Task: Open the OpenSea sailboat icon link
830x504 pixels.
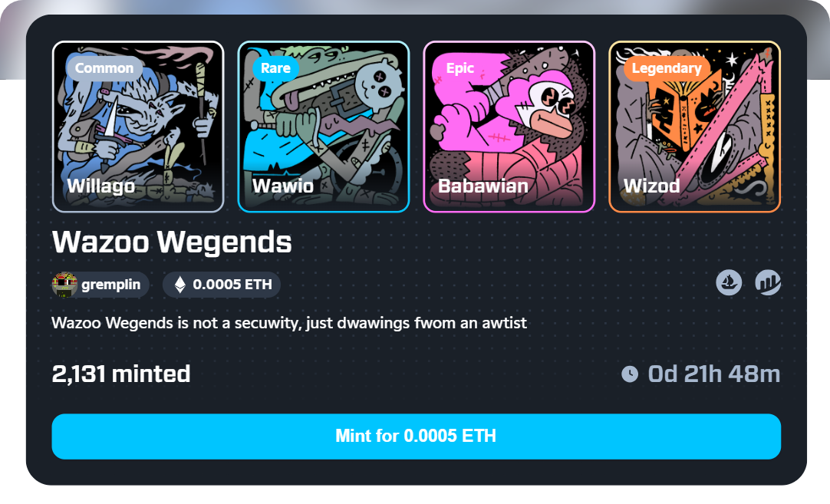Action: 729,282
